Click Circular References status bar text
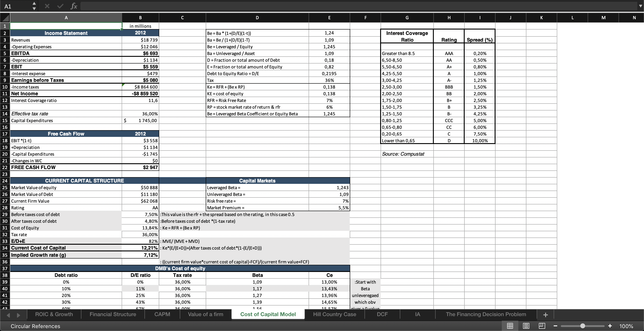 (x=36, y=326)
